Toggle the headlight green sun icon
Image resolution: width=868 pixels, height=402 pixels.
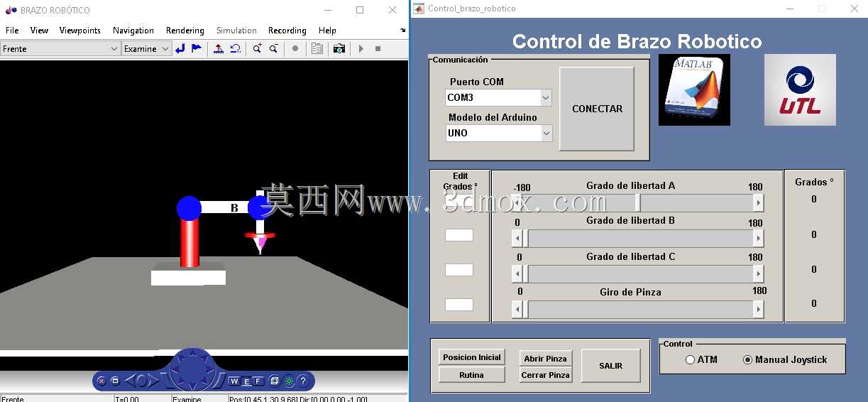click(x=289, y=381)
